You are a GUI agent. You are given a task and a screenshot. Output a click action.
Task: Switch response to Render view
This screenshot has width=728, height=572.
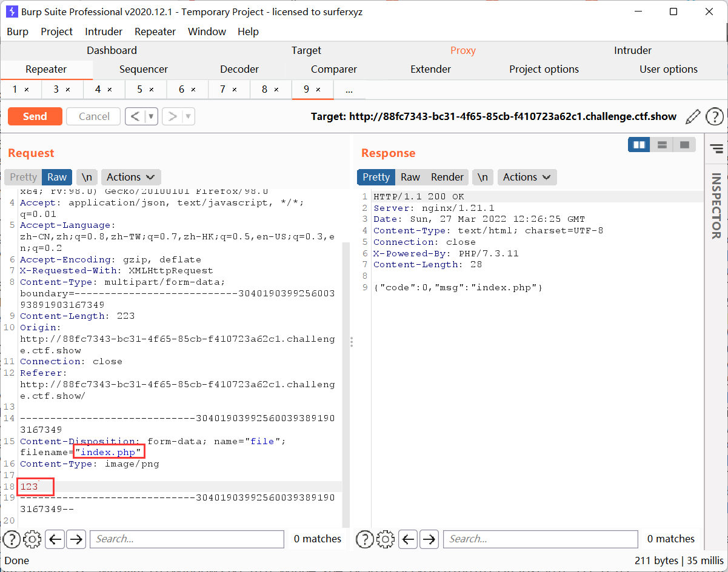point(447,177)
